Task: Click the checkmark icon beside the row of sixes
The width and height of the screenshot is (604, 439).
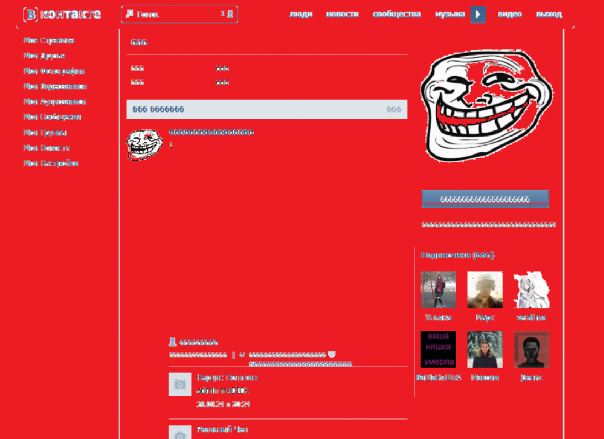Action: tap(242, 355)
